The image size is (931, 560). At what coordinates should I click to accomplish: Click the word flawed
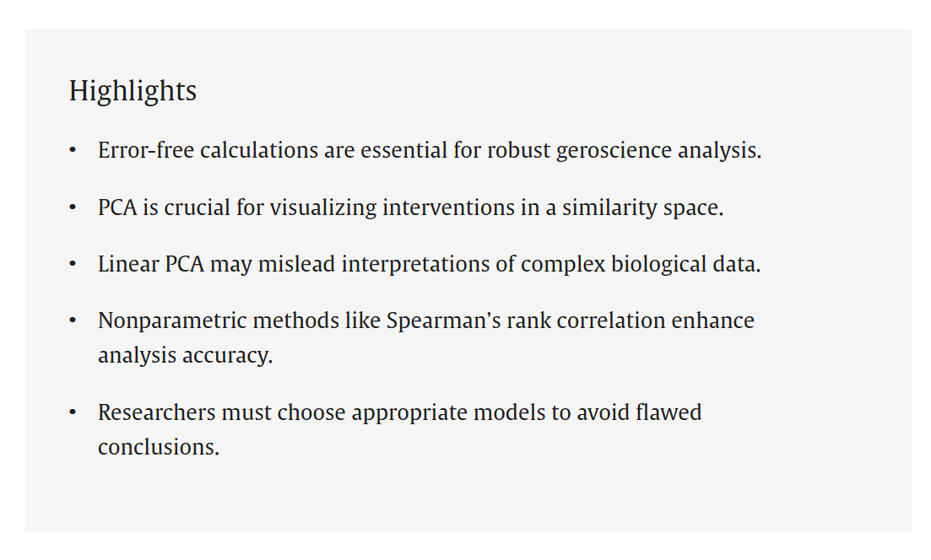(668, 412)
